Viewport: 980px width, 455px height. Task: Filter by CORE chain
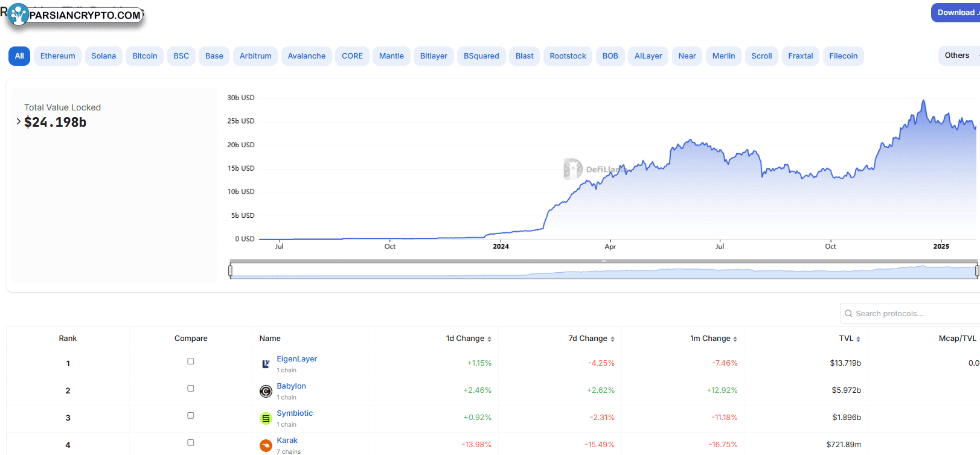click(353, 56)
